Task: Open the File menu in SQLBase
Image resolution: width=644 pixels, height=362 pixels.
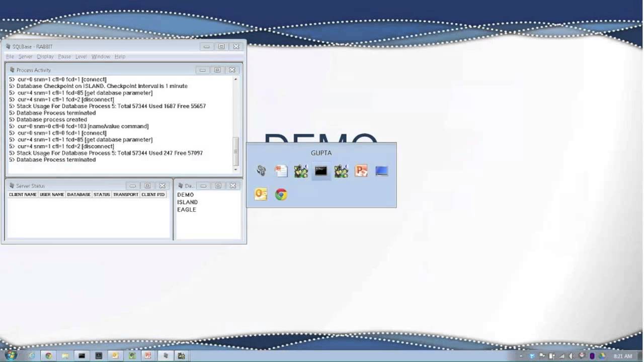Action: 10,56
